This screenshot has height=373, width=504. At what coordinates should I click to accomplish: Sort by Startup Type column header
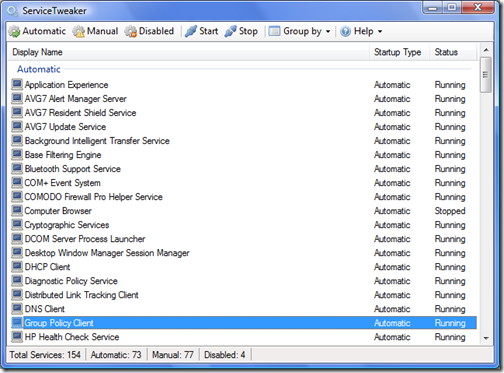399,52
